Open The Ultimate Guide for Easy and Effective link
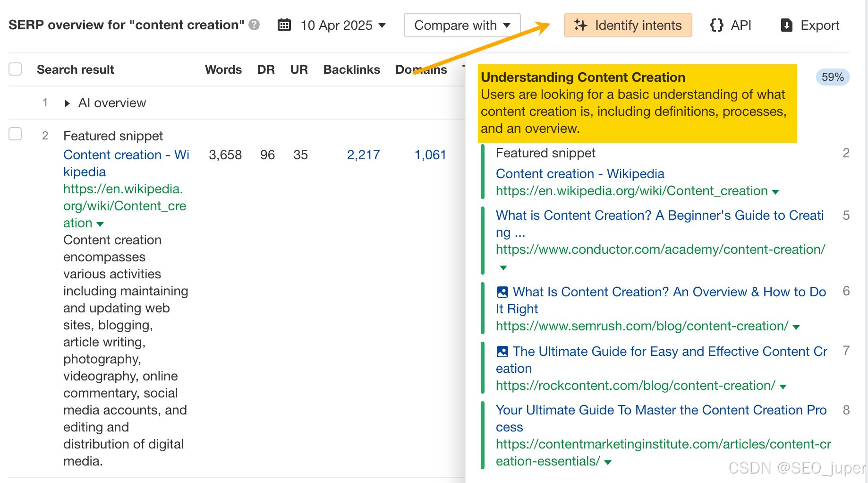The width and height of the screenshot is (868, 483). click(662, 360)
